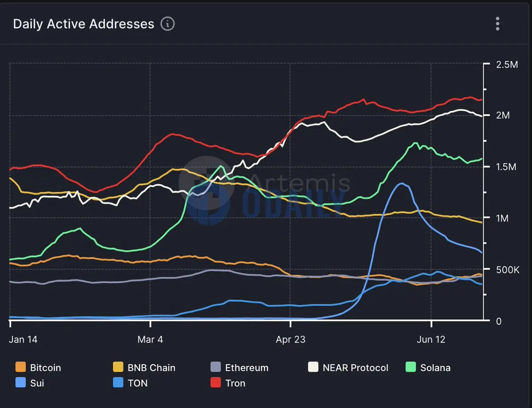Screen dimensions: 532x408
Task: Click the Jan 14 x-axis label
Action: pos(23,340)
